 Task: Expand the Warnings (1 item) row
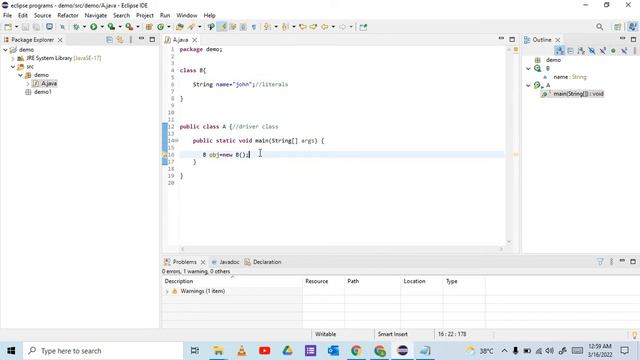(x=167, y=291)
